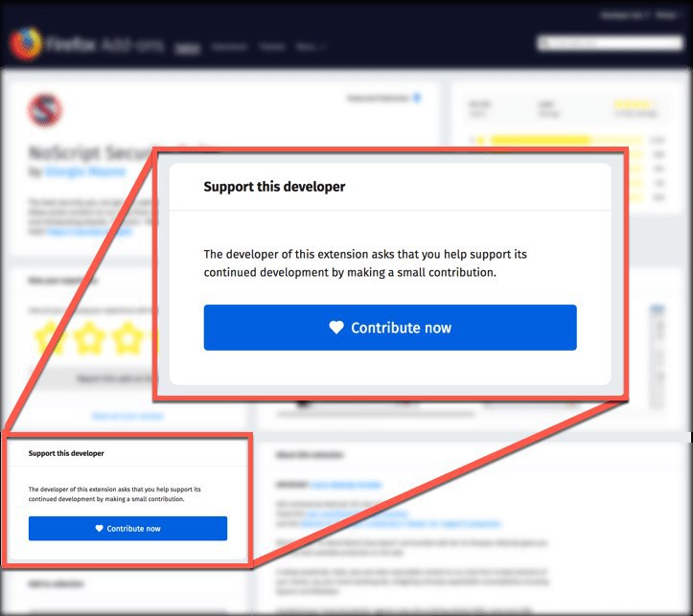Click the blue read all reviews link
Screen dimensions: 693x616
(127, 416)
